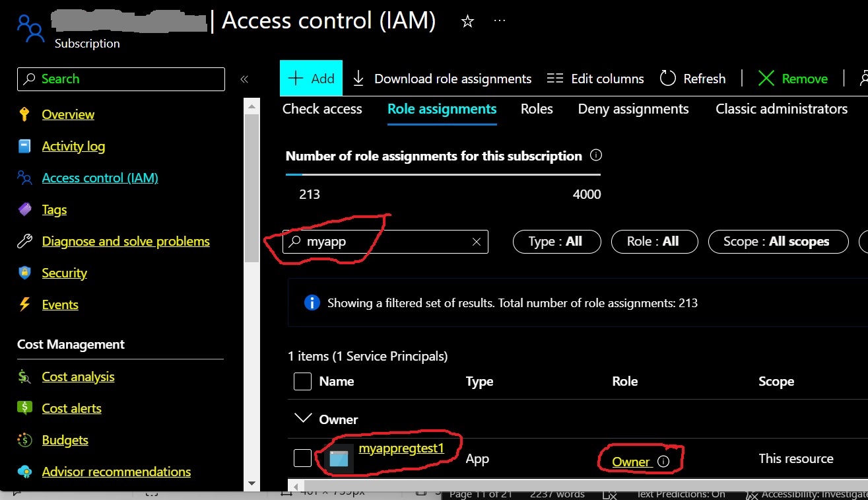Open the Budgets link
This screenshot has width=868, height=500.
coord(65,440)
